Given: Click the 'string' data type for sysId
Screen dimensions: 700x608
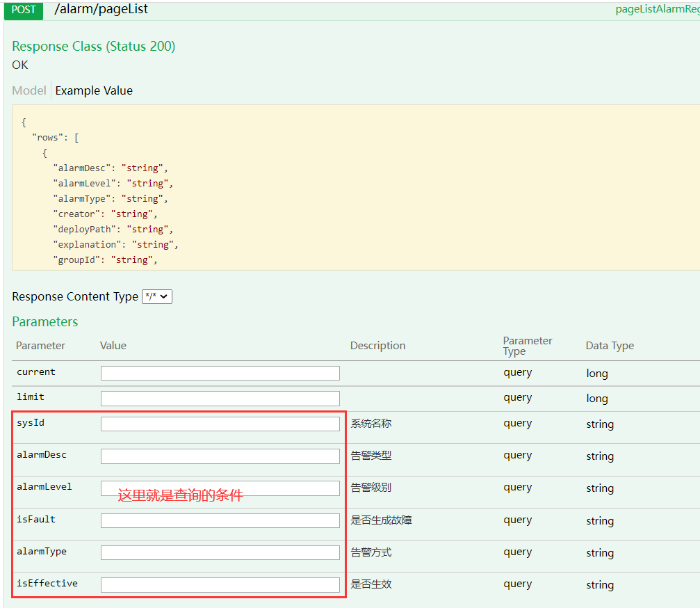Looking at the screenshot, I should pos(600,424).
